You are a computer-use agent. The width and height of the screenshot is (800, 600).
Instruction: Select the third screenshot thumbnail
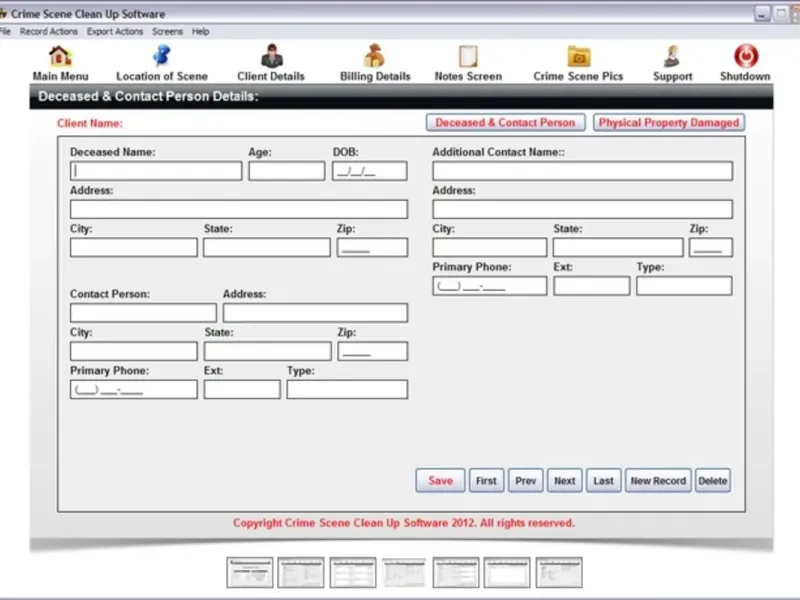pos(353,572)
